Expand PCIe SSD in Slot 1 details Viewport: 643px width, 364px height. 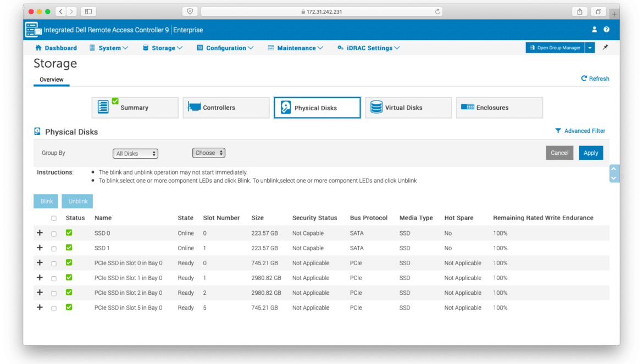pyautogui.click(x=40, y=278)
